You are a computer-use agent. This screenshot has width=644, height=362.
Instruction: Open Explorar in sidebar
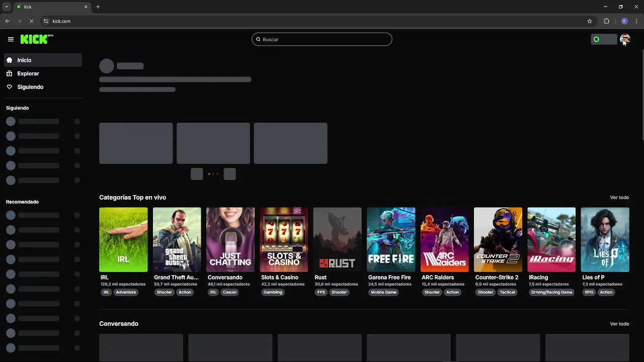[x=43, y=73]
